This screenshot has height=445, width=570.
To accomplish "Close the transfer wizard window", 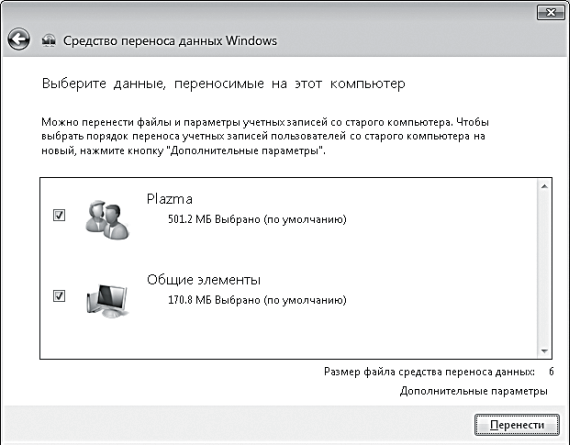I will pos(551,13).
